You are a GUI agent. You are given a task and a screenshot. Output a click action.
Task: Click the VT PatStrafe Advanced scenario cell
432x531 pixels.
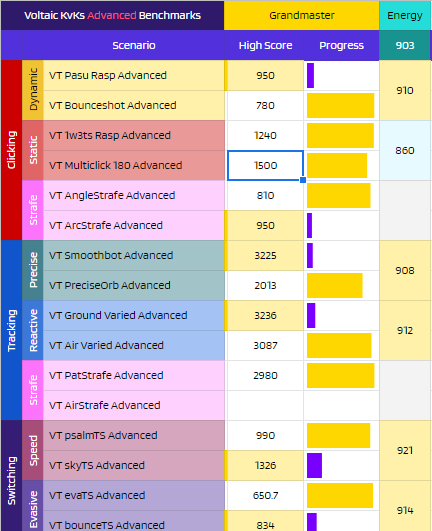click(x=134, y=375)
